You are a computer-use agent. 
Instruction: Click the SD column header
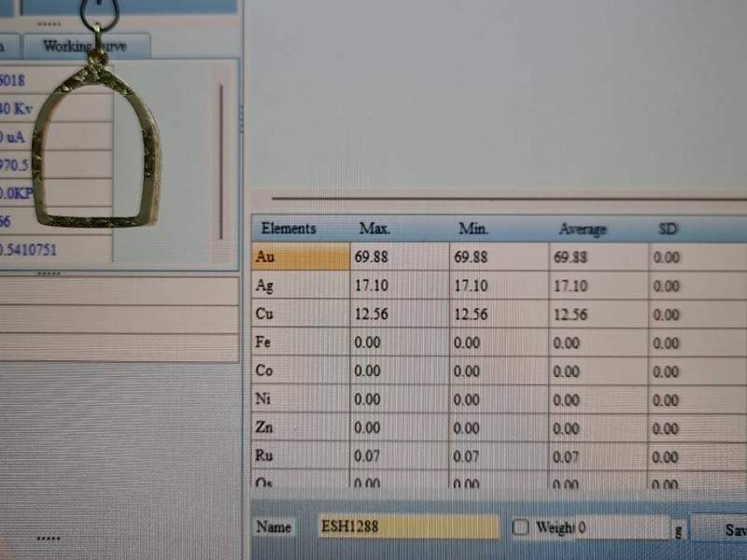tap(668, 229)
